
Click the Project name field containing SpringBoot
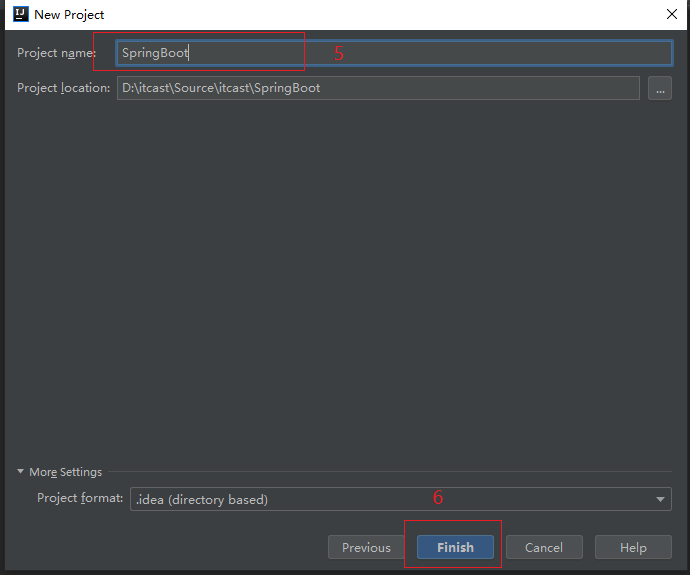394,53
